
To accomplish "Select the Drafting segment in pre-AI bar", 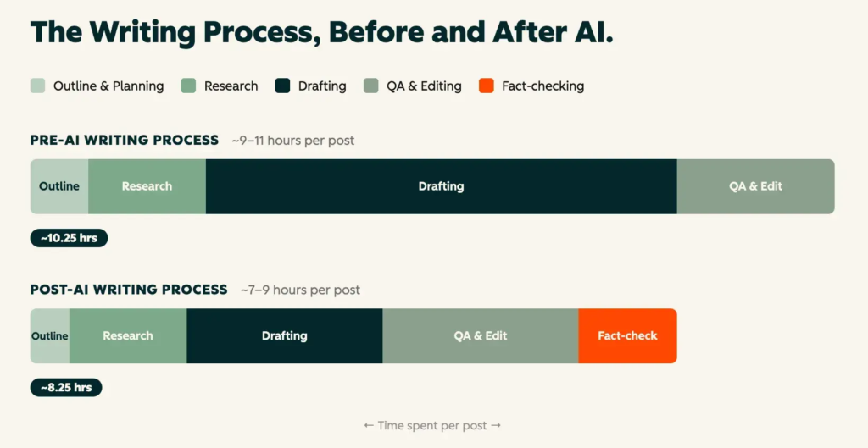I will 441,186.
